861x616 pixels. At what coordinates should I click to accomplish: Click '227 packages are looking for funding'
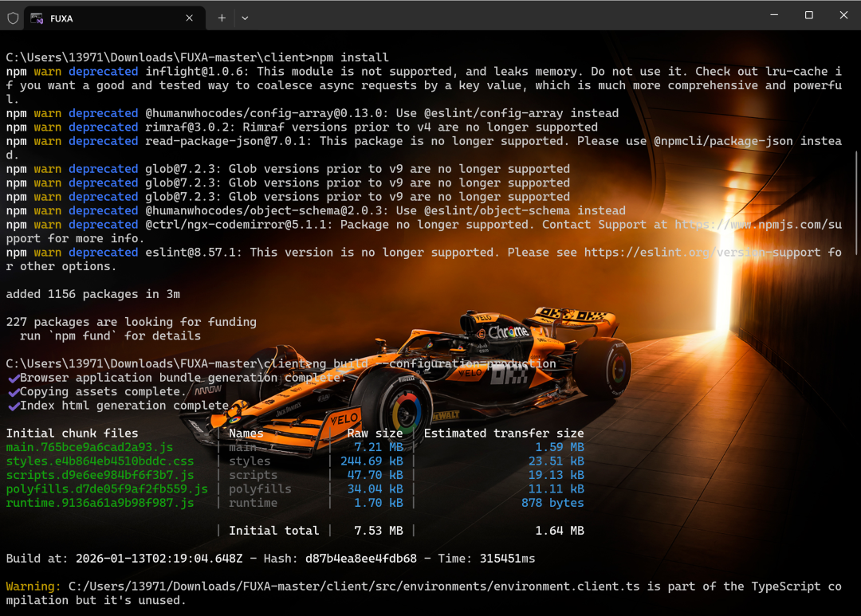click(x=132, y=322)
